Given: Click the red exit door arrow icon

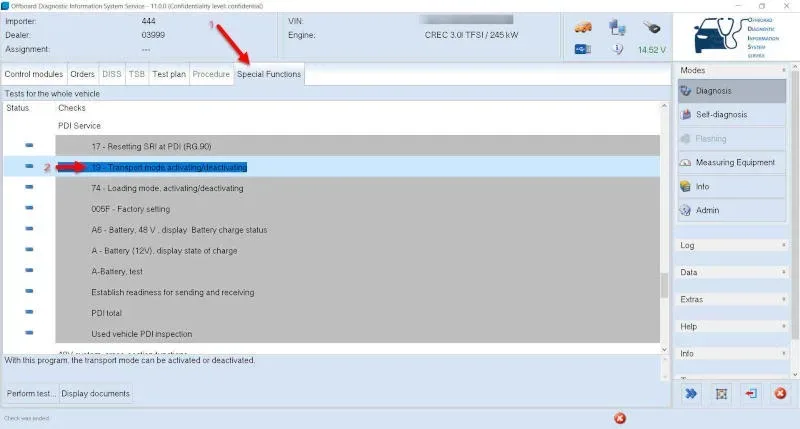Looking at the screenshot, I should click(x=751, y=393).
